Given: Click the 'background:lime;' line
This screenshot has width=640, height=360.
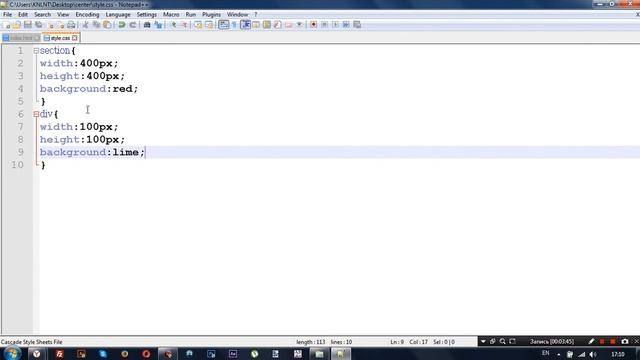Looking at the screenshot, I should [92, 152].
